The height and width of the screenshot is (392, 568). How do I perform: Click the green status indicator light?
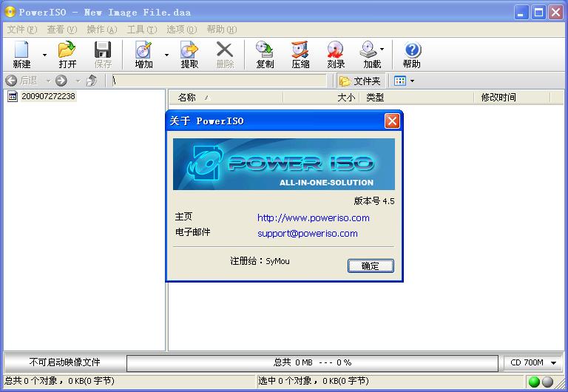534,382
